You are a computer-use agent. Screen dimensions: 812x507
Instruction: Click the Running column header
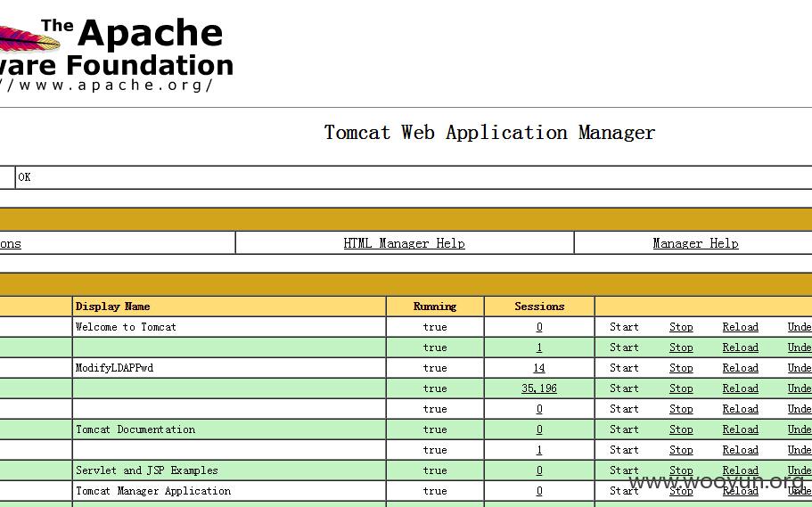(435, 307)
